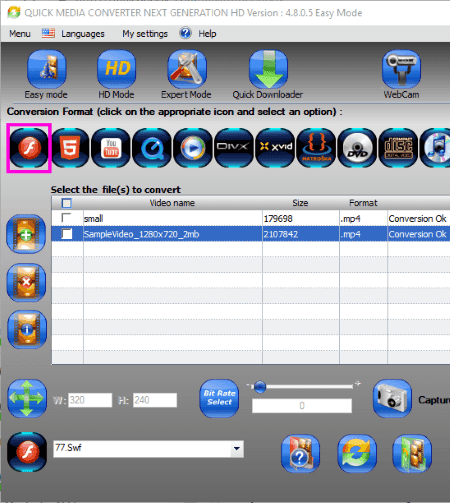Start conversion with the refresh arrows icon
Image resolution: width=450 pixels, height=503 pixels.
click(357, 454)
